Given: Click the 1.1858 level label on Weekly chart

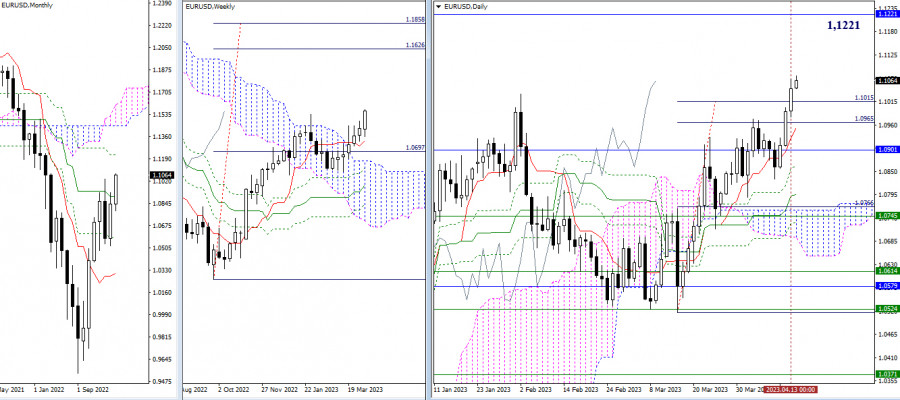Looking at the screenshot, I should pyautogui.click(x=416, y=20).
